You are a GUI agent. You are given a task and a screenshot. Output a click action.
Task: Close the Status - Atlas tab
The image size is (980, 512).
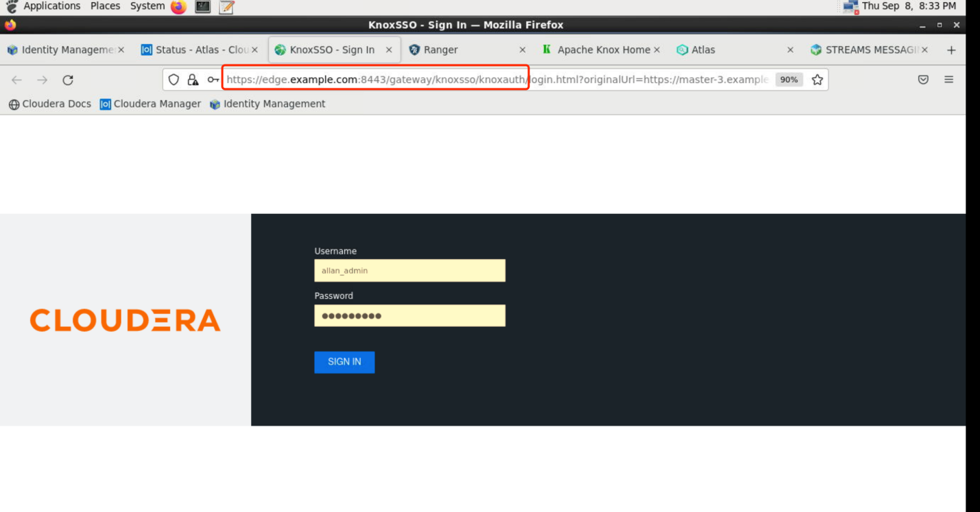(x=254, y=50)
